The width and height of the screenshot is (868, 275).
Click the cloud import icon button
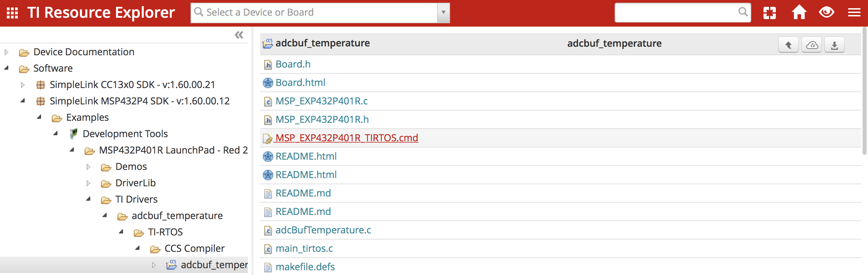click(812, 45)
